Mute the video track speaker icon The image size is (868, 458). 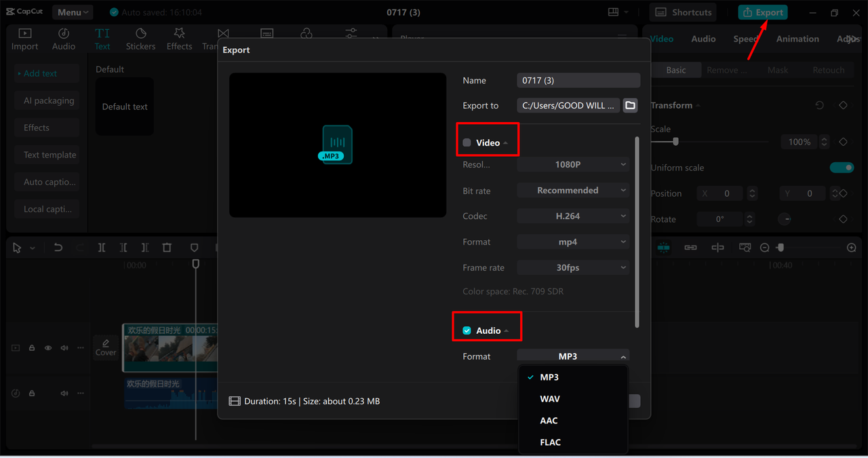(x=64, y=348)
